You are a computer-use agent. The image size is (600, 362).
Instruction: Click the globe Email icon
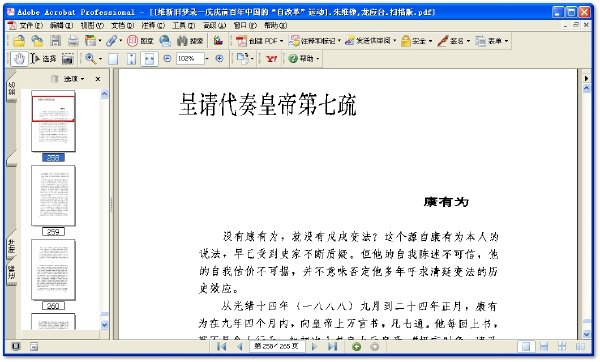(165, 41)
